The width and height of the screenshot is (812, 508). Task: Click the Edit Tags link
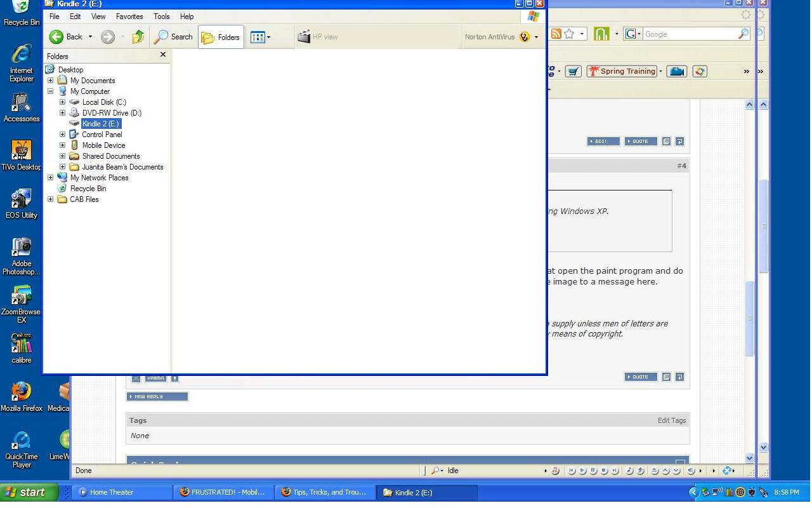(x=672, y=420)
